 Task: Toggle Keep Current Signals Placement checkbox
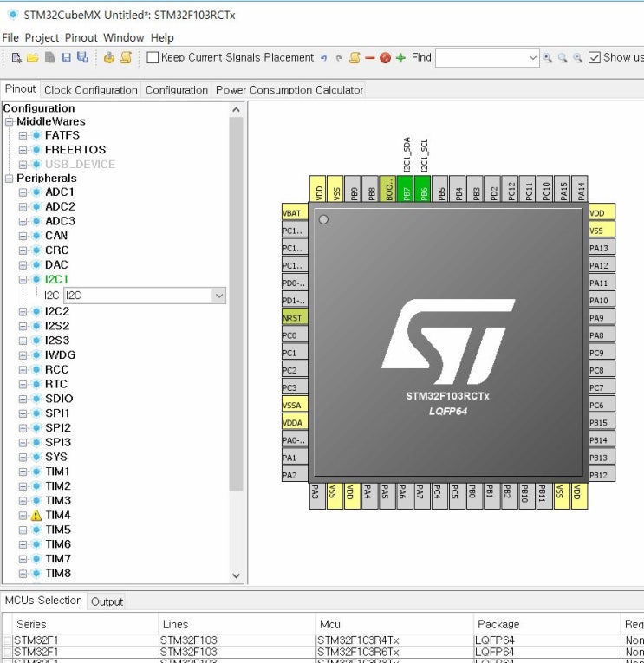(153, 57)
